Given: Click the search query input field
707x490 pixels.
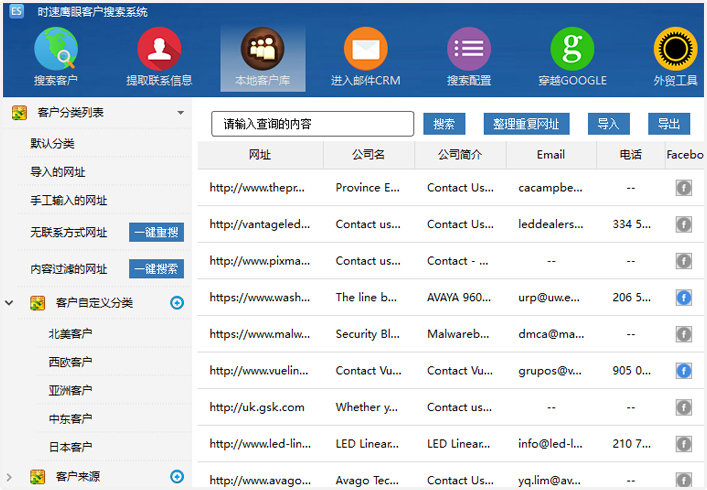Looking at the screenshot, I should tap(312, 124).
